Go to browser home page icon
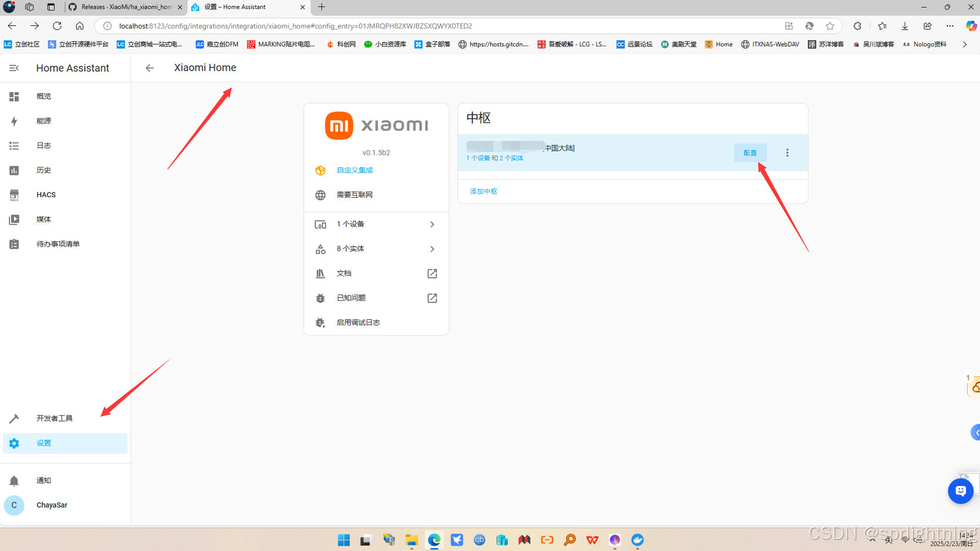Screen dimensions: 980x551 click(79, 26)
